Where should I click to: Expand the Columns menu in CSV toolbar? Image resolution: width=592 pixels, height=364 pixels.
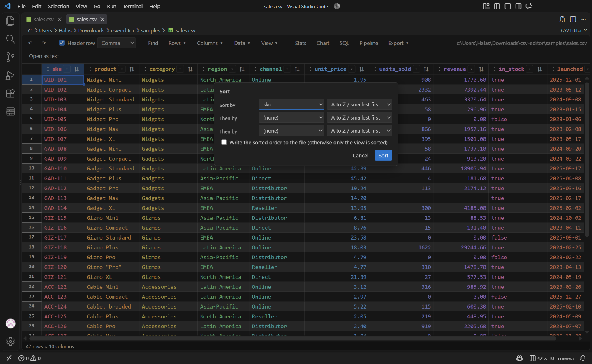point(210,43)
